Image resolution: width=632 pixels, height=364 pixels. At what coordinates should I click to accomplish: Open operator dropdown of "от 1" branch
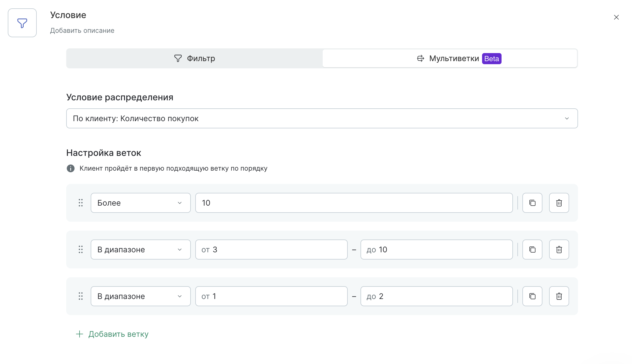(x=140, y=296)
